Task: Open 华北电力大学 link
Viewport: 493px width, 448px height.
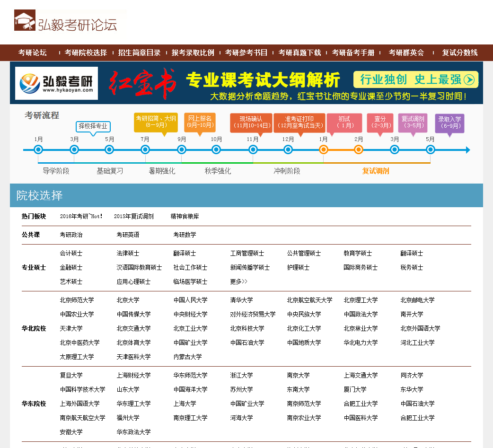Action: coord(361,343)
